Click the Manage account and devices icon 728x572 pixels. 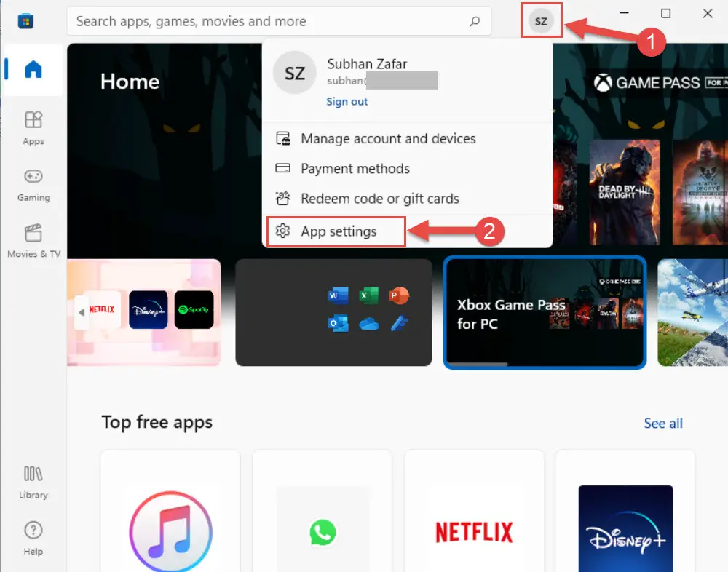(283, 138)
